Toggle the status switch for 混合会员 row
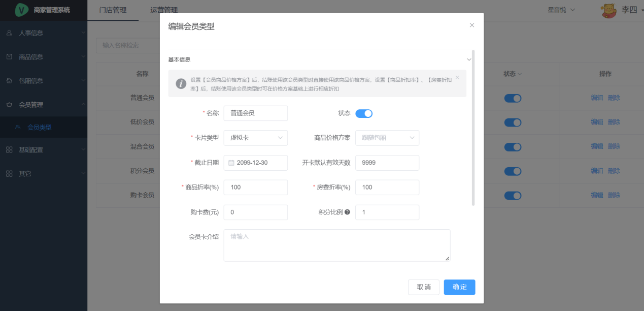This screenshot has height=311, width=644. (513, 147)
